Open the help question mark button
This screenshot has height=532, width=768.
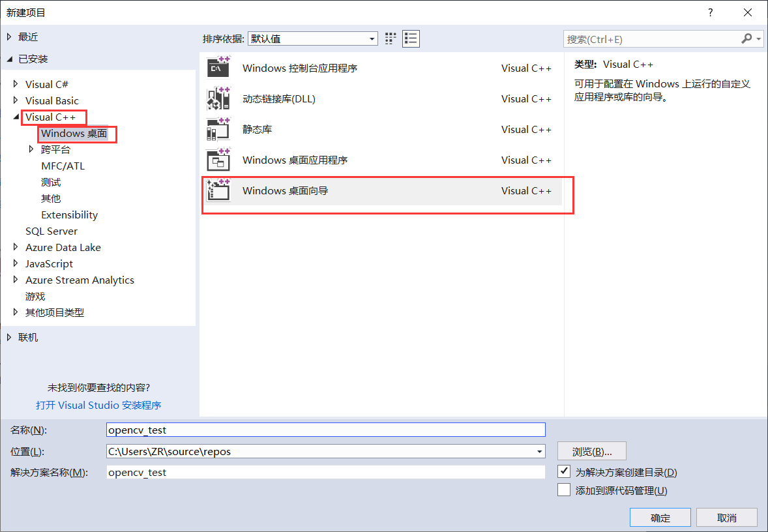[710, 12]
